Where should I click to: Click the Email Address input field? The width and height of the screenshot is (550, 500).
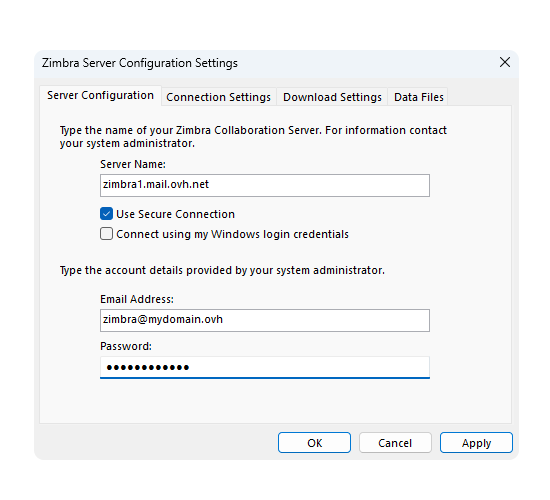point(265,320)
